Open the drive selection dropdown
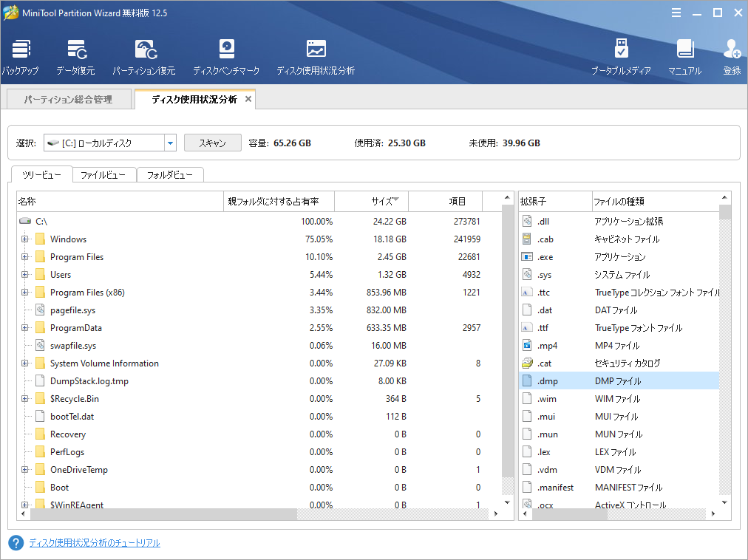The width and height of the screenshot is (748, 560). 171,143
